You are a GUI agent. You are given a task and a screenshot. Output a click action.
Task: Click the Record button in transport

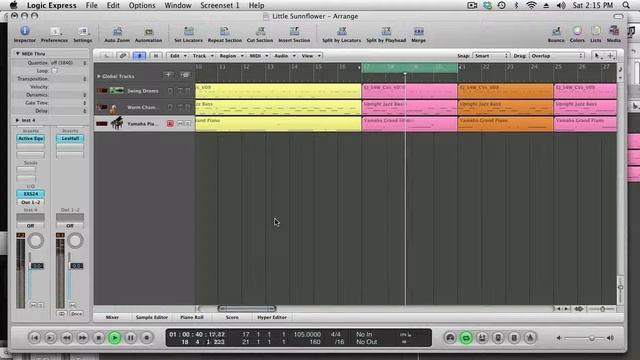tap(147, 338)
